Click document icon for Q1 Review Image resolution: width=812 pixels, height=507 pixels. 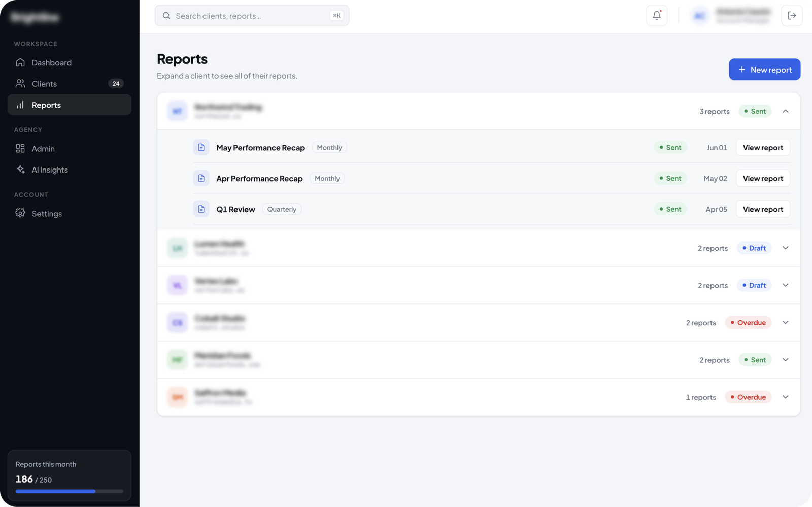pos(201,209)
